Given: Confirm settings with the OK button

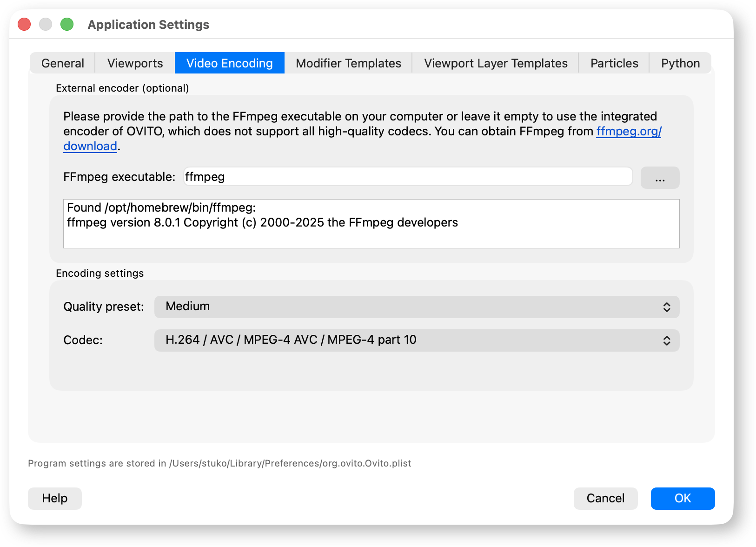Looking at the screenshot, I should (x=683, y=498).
